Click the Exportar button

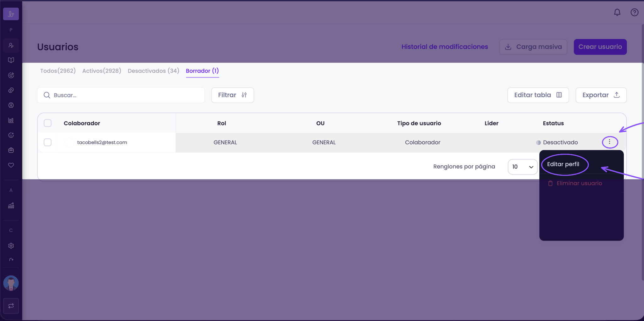pos(601,95)
